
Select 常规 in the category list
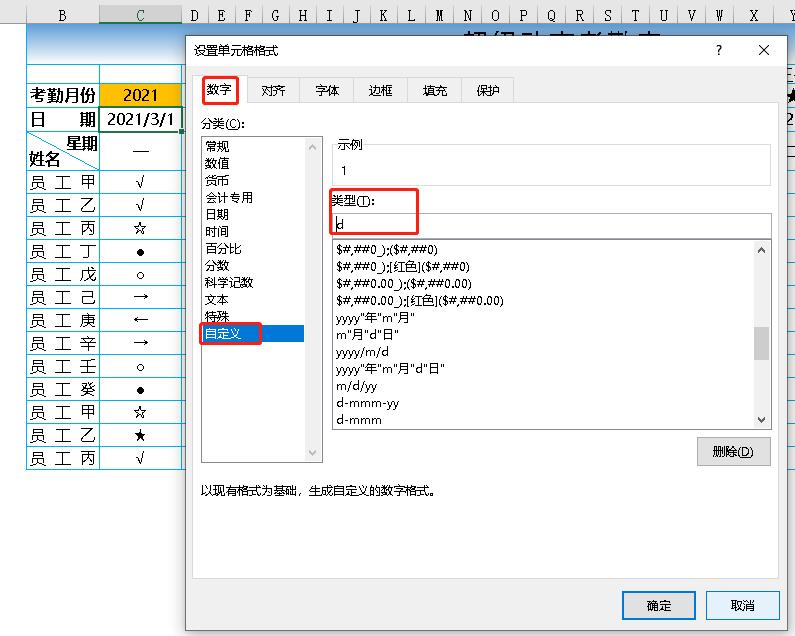pos(253,147)
